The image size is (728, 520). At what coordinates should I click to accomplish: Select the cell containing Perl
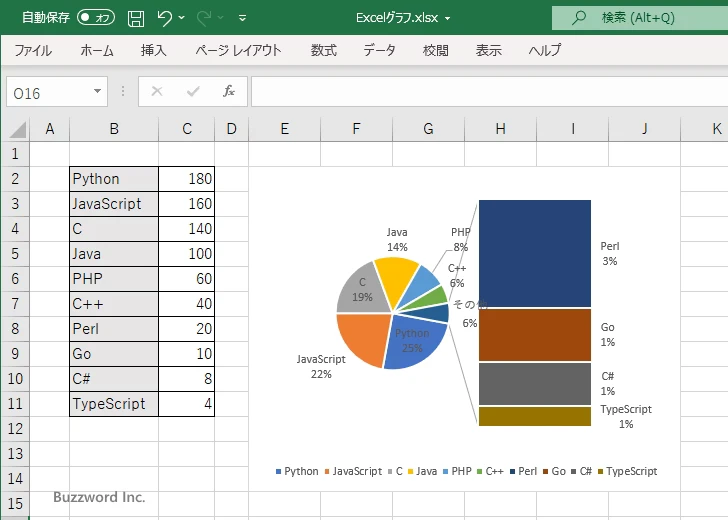click(x=114, y=329)
